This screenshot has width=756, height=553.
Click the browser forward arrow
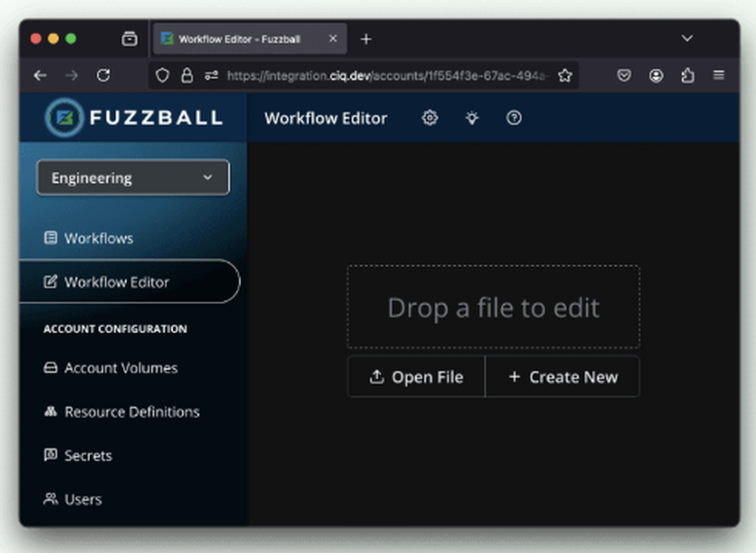(71, 76)
